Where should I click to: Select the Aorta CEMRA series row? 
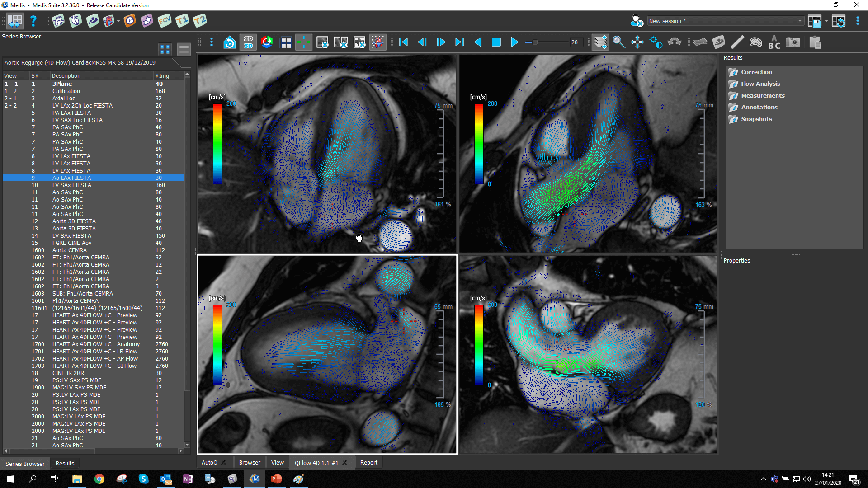pyautogui.click(x=70, y=250)
